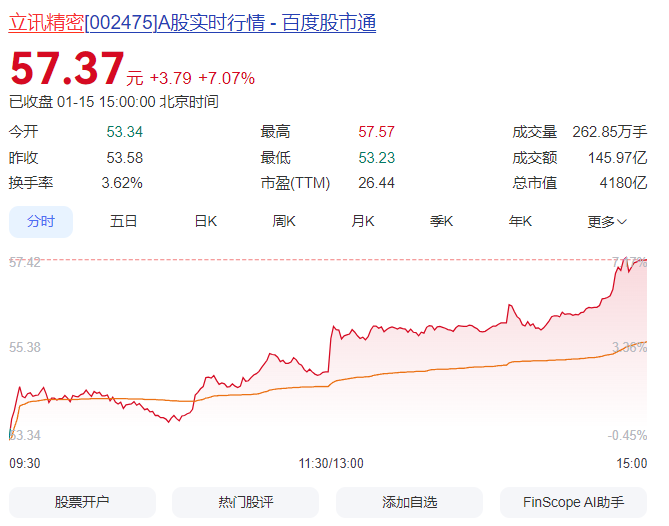Viewport: 669px width, 526px height.
Task: Click the 今开 value 53.34
Action: [125, 132]
